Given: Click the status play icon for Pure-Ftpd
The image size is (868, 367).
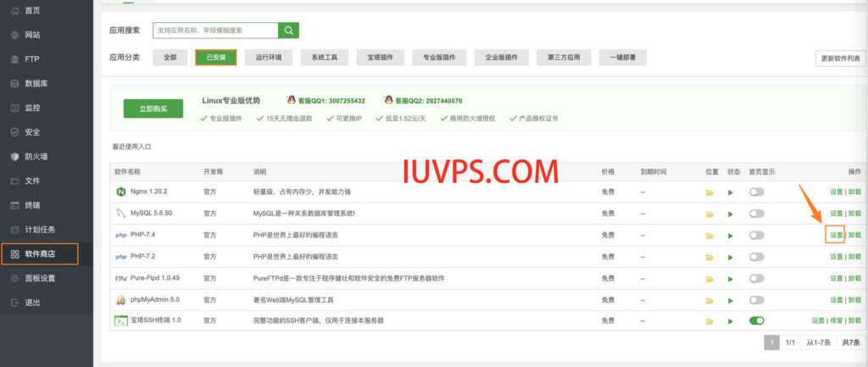Looking at the screenshot, I should click(731, 279).
